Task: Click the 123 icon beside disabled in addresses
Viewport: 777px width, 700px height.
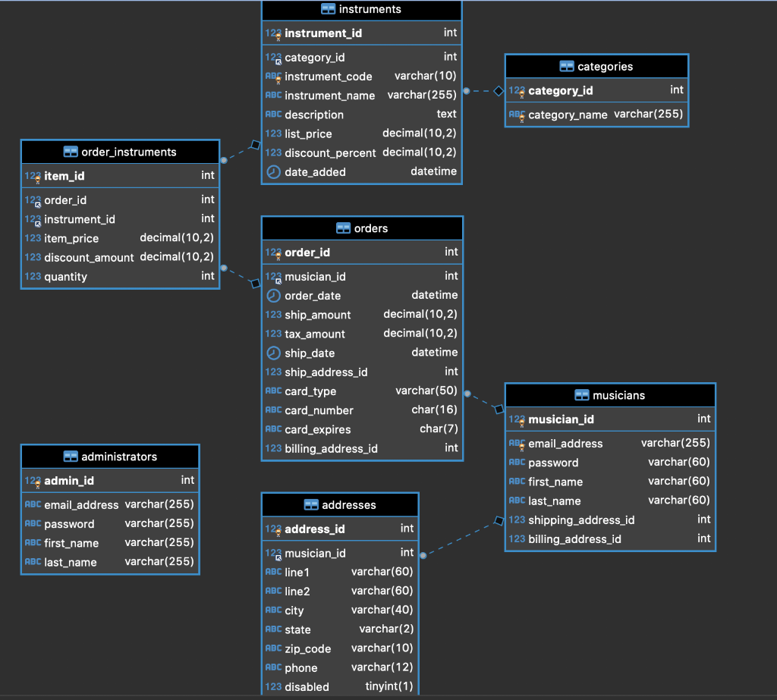Action: pyautogui.click(x=273, y=686)
